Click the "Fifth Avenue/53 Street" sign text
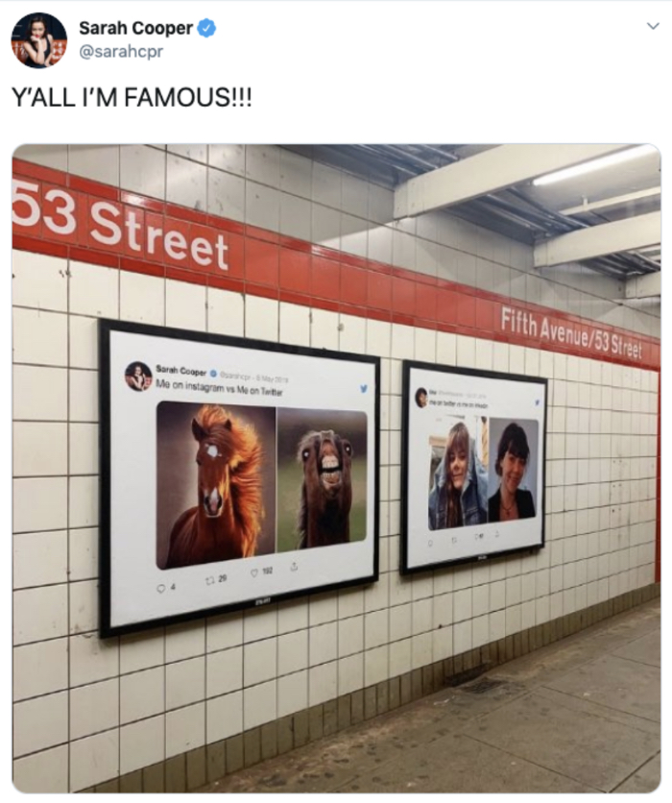672x803 pixels. point(570,335)
